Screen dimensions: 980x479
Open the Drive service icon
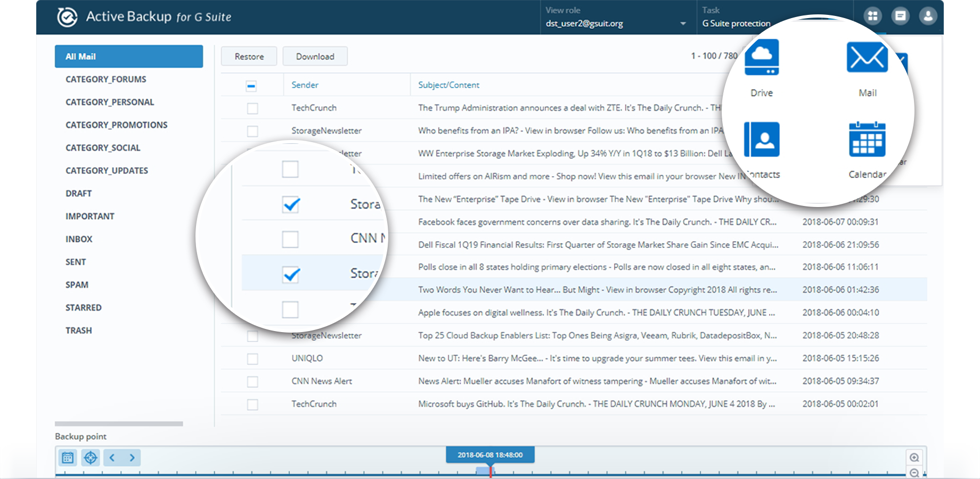click(762, 57)
